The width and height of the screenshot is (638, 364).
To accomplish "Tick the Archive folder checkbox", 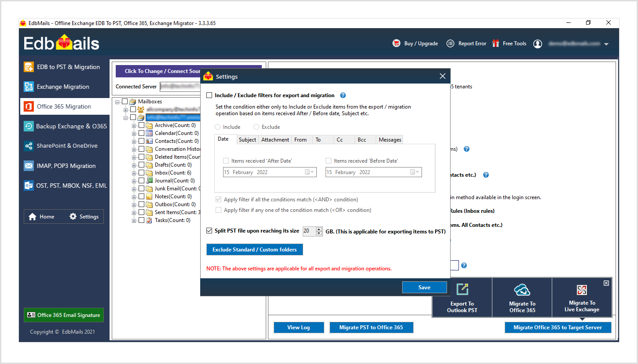I will pyautogui.click(x=141, y=125).
